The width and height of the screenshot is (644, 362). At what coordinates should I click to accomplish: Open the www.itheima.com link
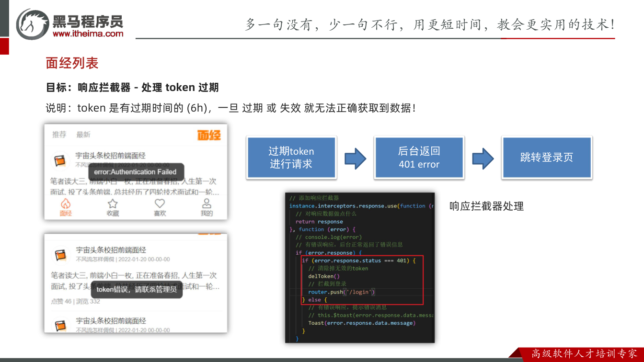pyautogui.click(x=88, y=34)
